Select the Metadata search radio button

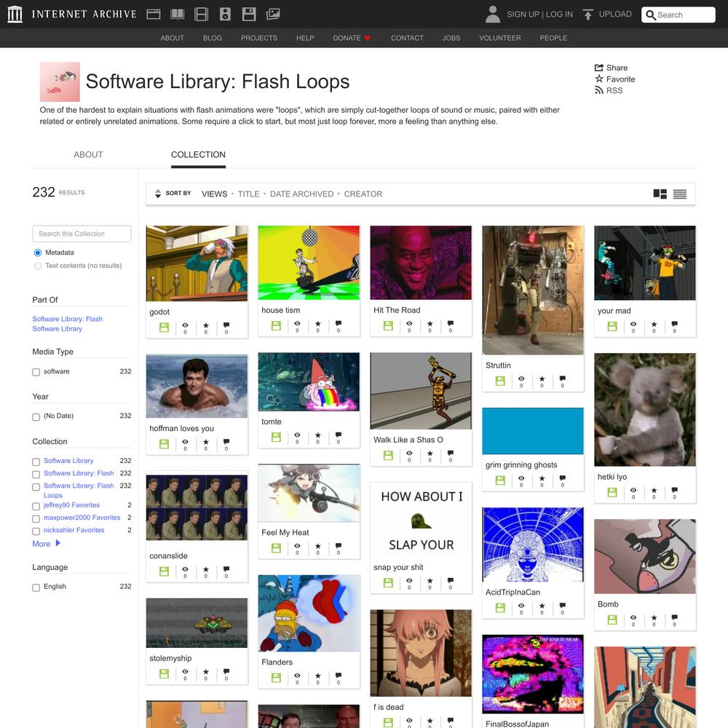click(x=38, y=253)
